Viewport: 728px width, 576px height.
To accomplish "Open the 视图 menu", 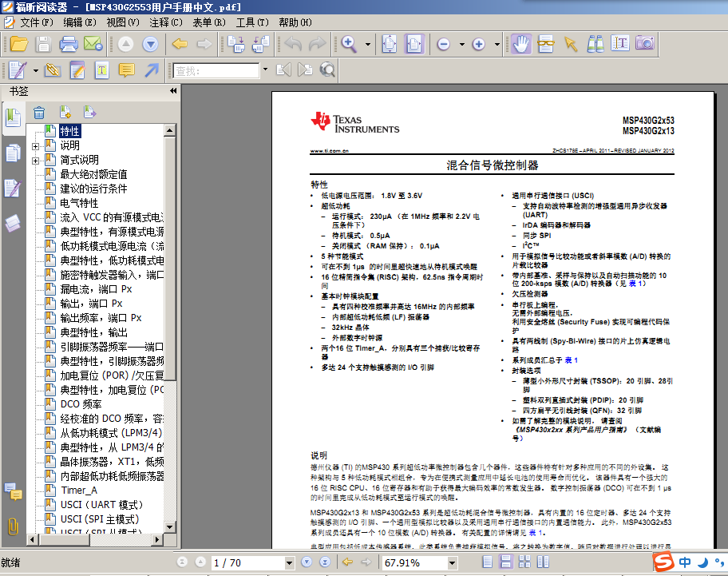I will click(123, 22).
